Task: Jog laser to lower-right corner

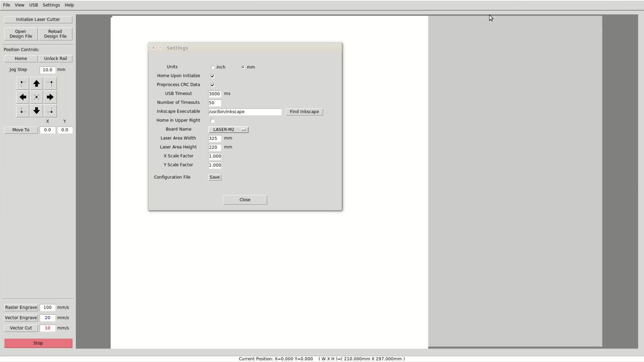Action: pos(50,111)
